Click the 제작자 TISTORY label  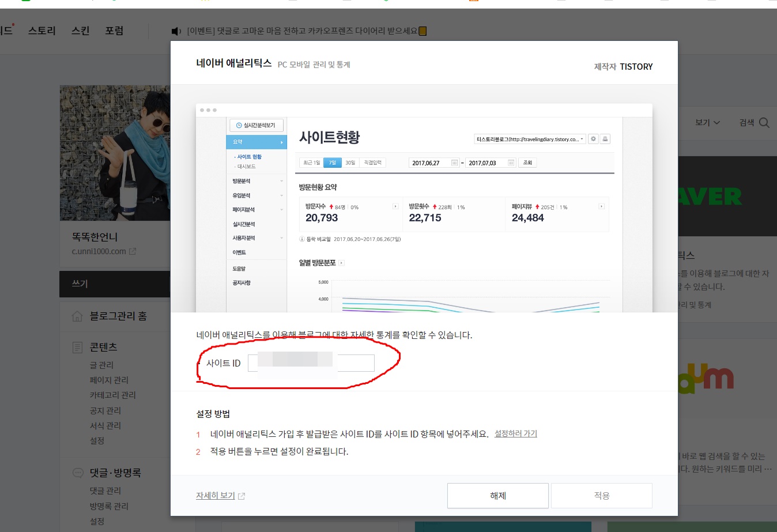pyautogui.click(x=623, y=67)
